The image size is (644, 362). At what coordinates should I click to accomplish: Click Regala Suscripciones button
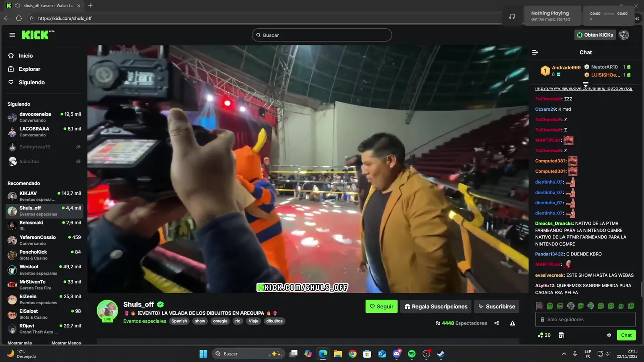[x=436, y=306]
